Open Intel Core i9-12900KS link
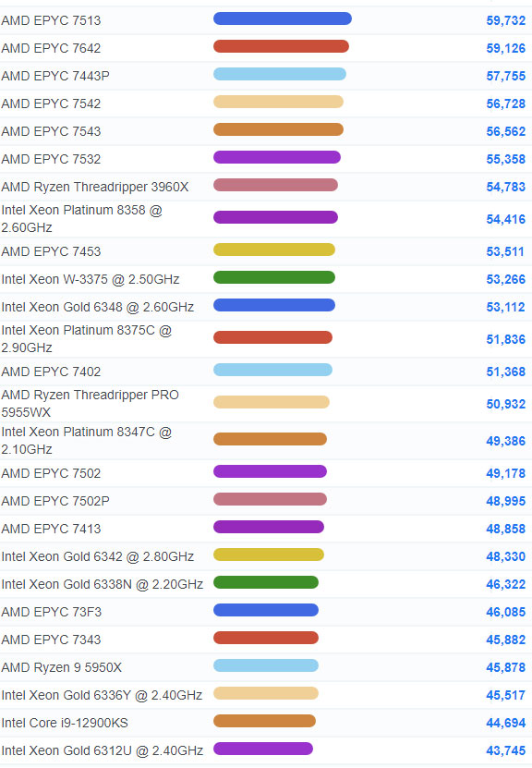This screenshot has height=768, width=532. point(65,723)
